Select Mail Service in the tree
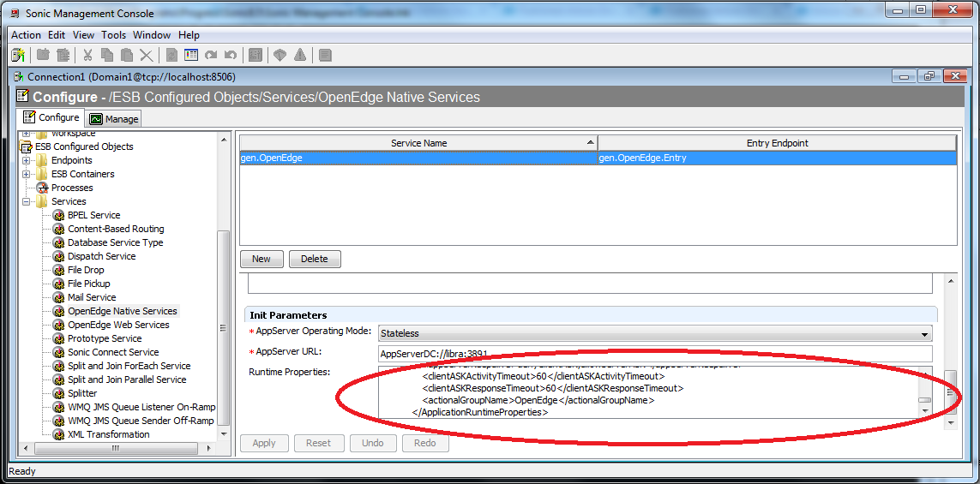This screenshot has width=980, height=484. click(92, 297)
